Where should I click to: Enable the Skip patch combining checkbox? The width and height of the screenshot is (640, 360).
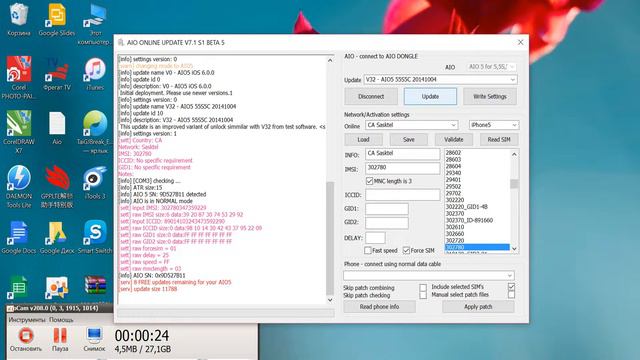[423, 287]
